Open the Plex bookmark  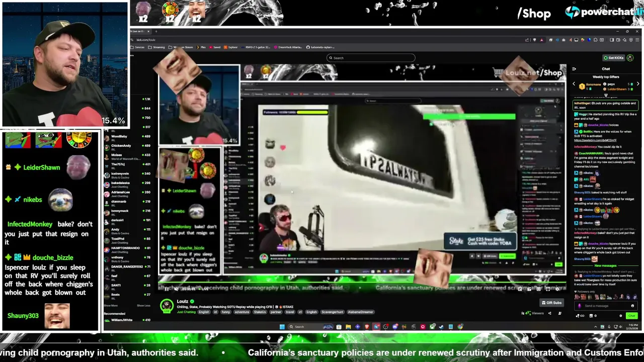point(201,47)
